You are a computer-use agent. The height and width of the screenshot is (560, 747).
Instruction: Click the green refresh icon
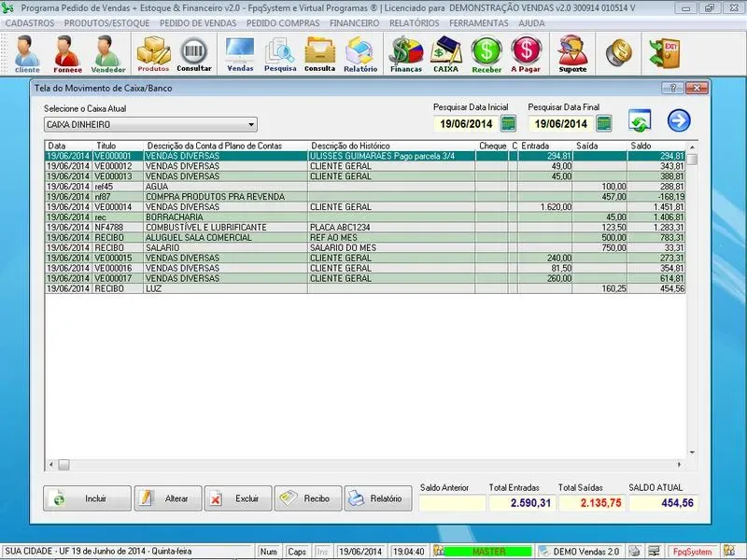[x=640, y=121]
